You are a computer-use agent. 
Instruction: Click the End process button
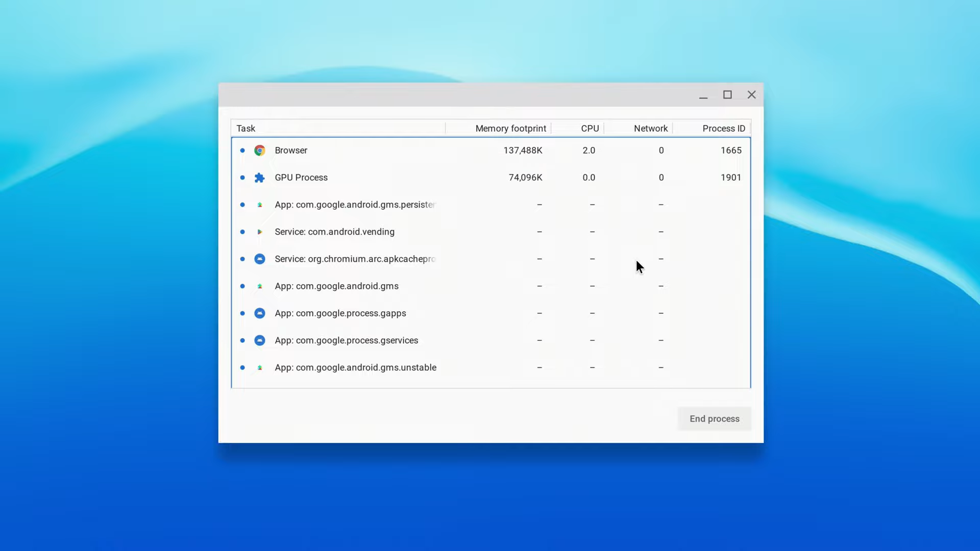714,418
